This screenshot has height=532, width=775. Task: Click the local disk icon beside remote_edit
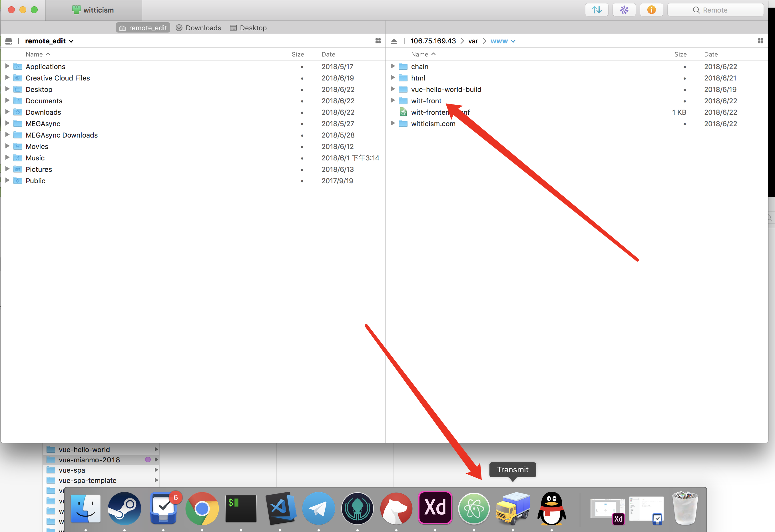pyautogui.click(x=9, y=41)
